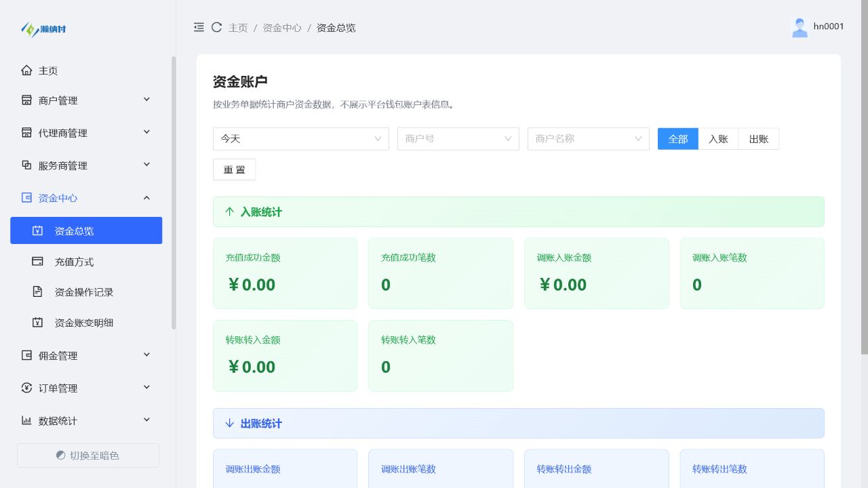This screenshot has height=488, width=868.
Task: Click the 资金账变明细 icon
Action: pos(38,323)
